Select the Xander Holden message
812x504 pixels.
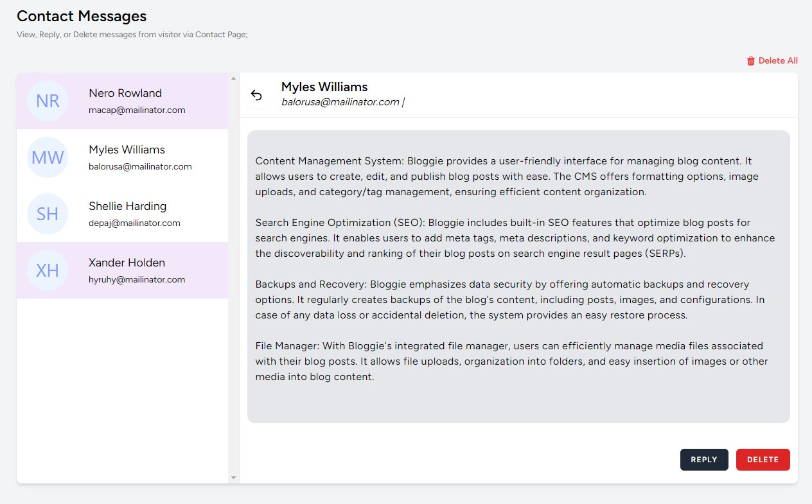click(127, 263)
